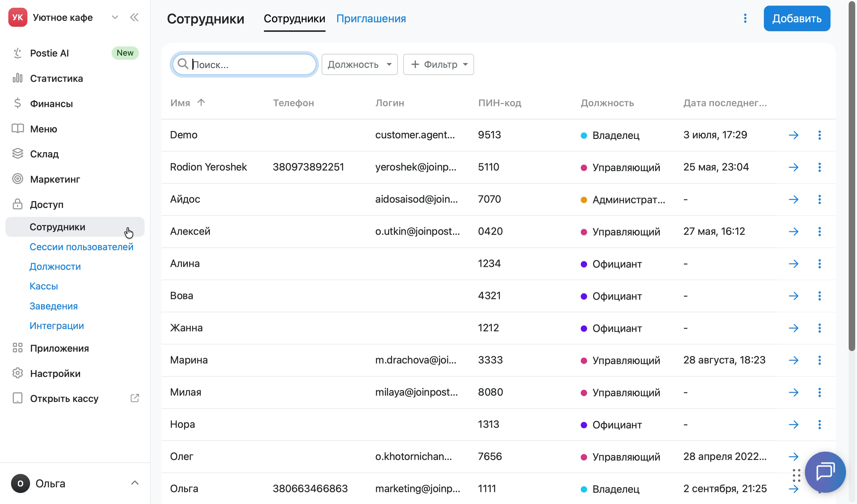The image size is (857, 504).
Task: Open the Demo employee via arrow icon
Action: pos(793,135)
